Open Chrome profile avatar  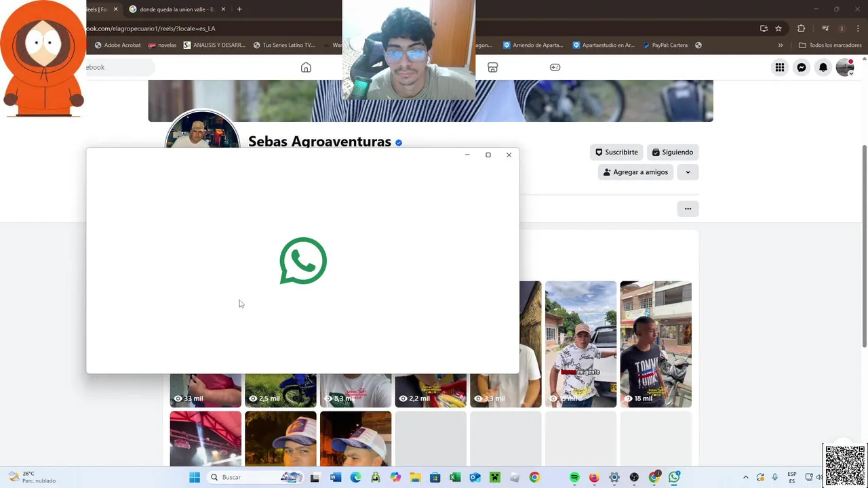click(x=842, y=28)
